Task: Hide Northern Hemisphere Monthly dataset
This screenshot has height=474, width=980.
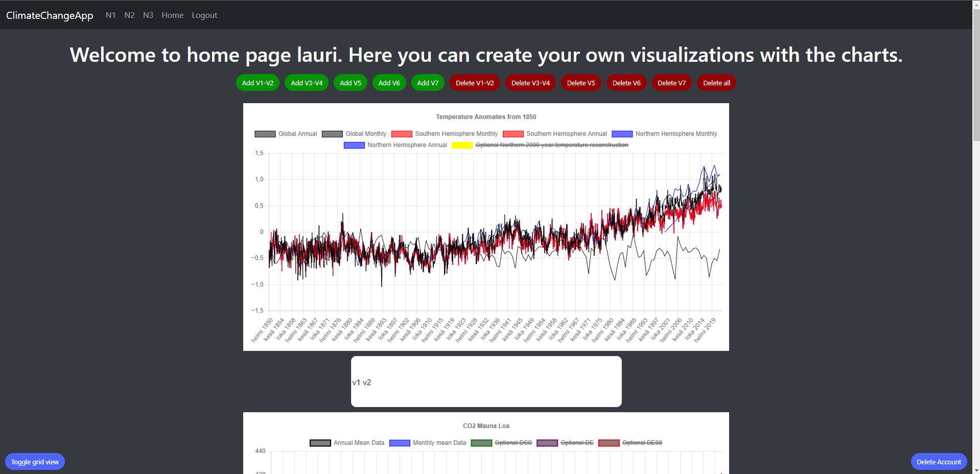Action: point(665,134)
